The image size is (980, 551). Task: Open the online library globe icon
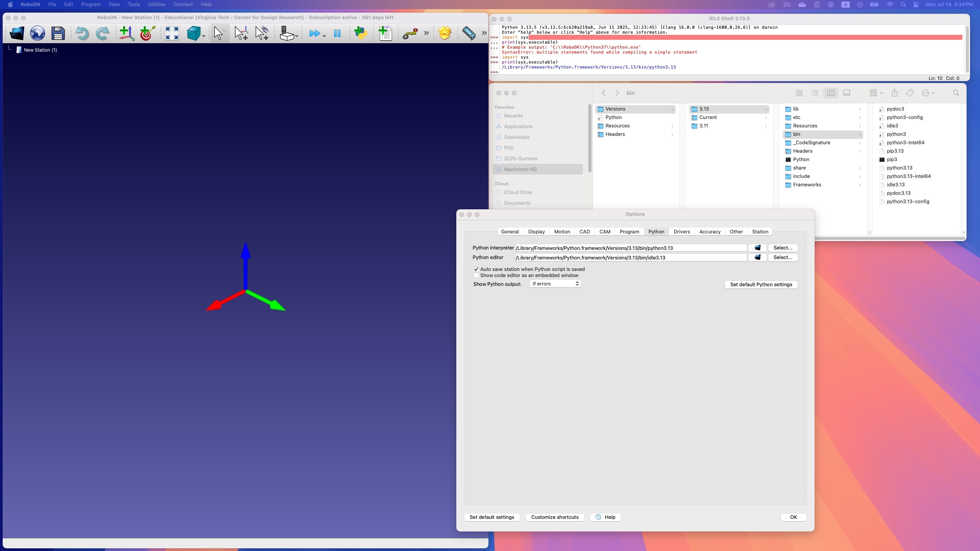(38, 34)
